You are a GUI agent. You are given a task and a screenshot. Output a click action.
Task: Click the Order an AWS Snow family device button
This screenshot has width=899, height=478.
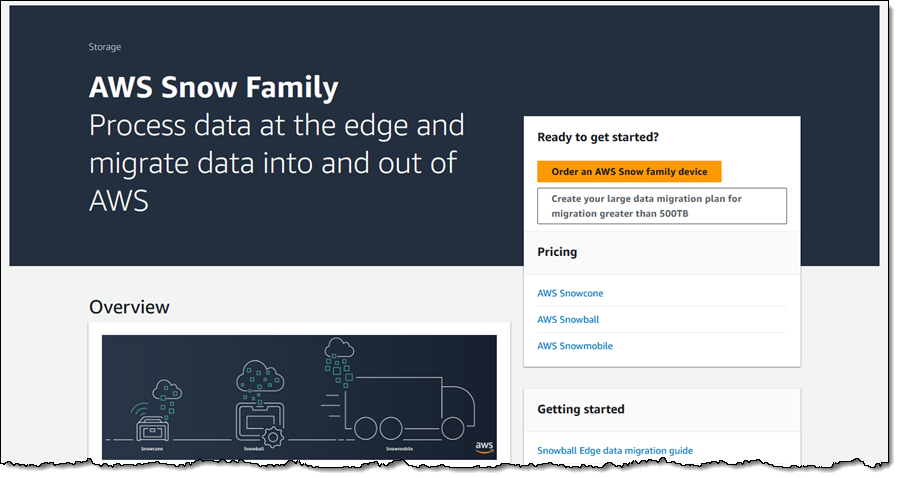pos(629,171)
